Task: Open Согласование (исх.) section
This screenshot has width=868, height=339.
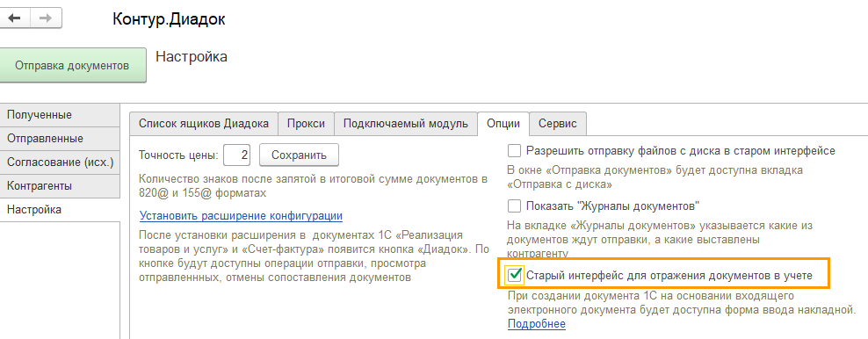Action: tap(60, 162)
